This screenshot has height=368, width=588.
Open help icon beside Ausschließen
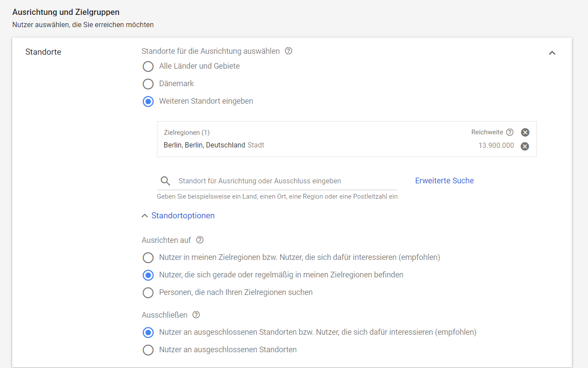[196, 315]
